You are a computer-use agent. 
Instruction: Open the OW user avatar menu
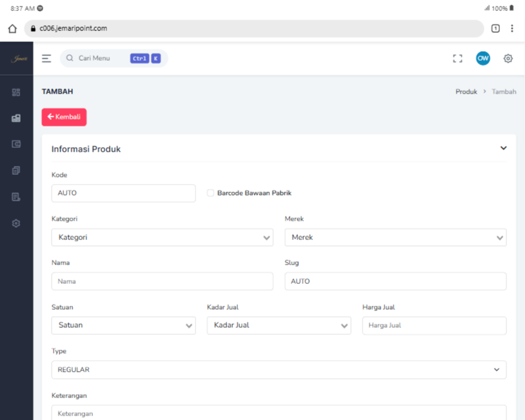point(483,59)
